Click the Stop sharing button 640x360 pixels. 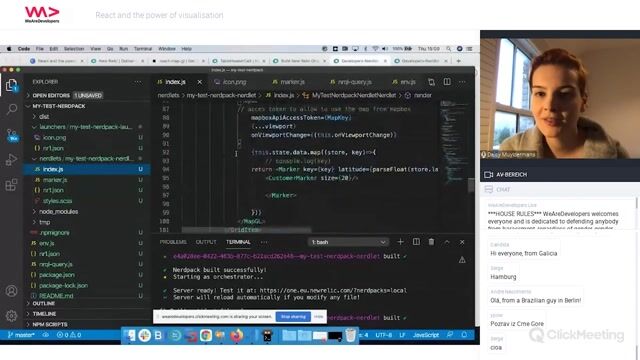[293, 317]
